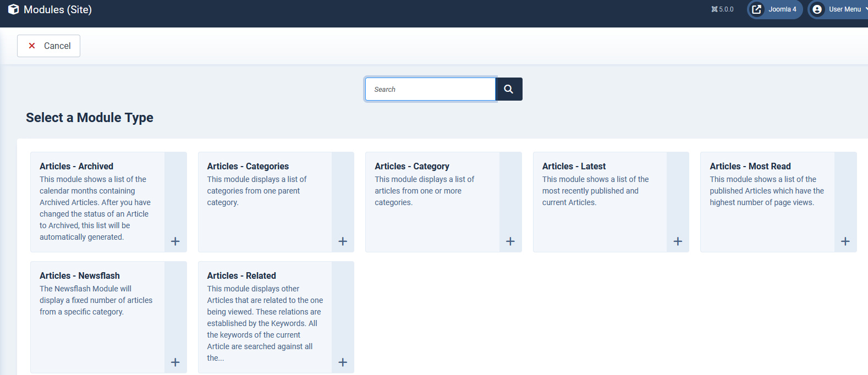868x375 pixels.
Task: Click the magnifying glass search button
Action: tap(509, 89)
